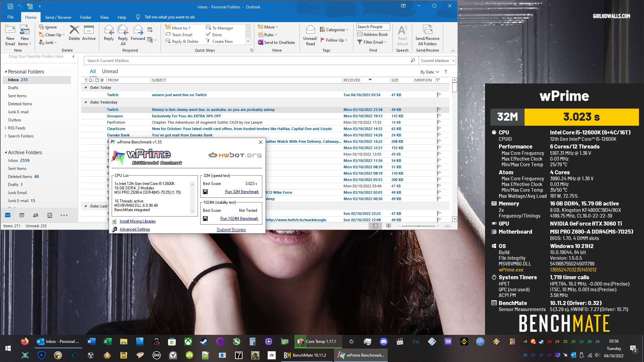
Task: Delete the selected message
Action: [74, 33]
